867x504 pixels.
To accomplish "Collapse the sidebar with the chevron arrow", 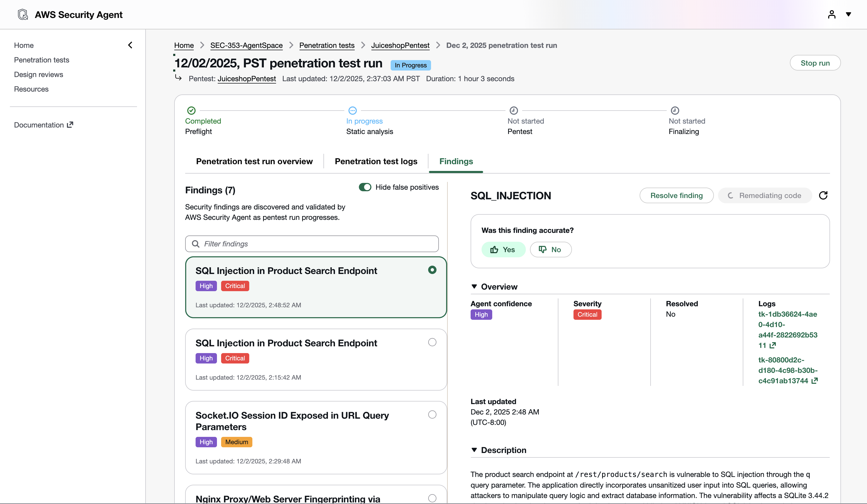I will tap(130, 45).
